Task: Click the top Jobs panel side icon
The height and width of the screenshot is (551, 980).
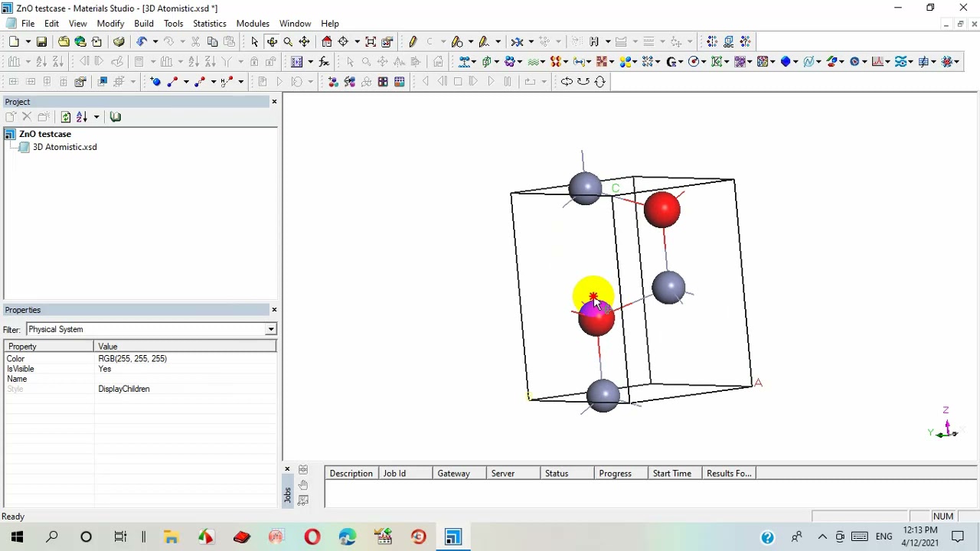Action: (x=303, y=470)
